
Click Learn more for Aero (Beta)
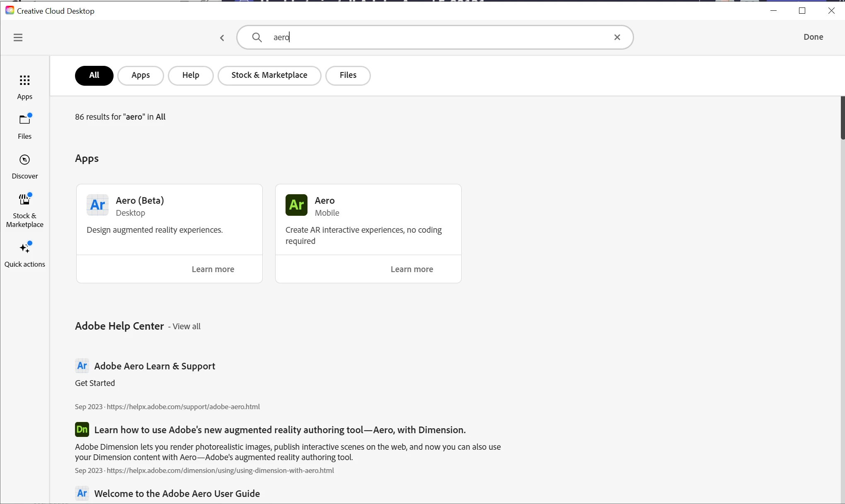213,269
